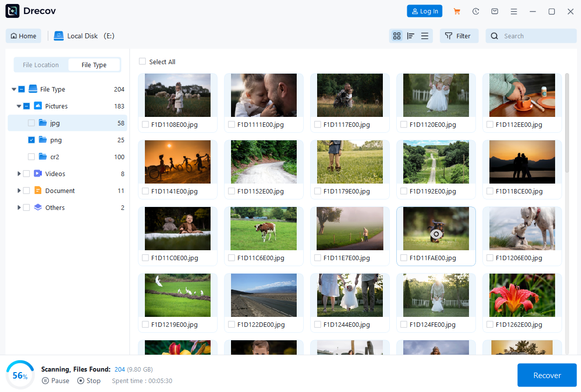Pause the ongoing scan
Viewport: 581px width, 392px height.
tap(55, 381)
